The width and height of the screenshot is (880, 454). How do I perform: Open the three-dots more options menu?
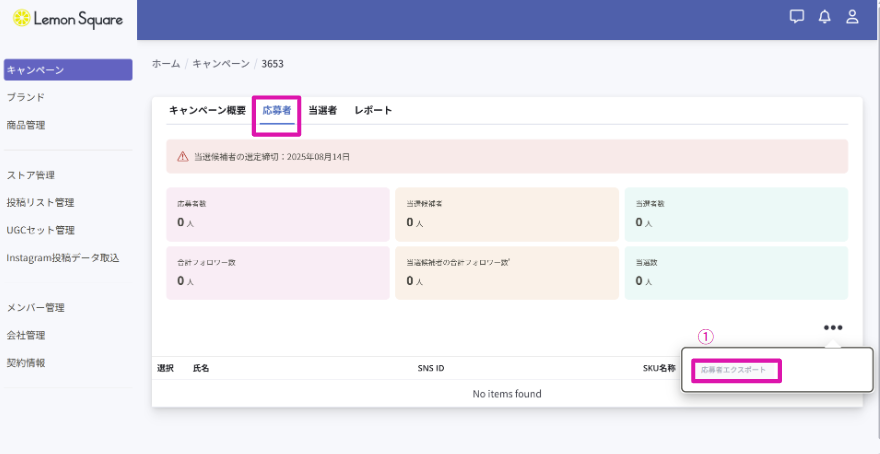click(833, 327)
